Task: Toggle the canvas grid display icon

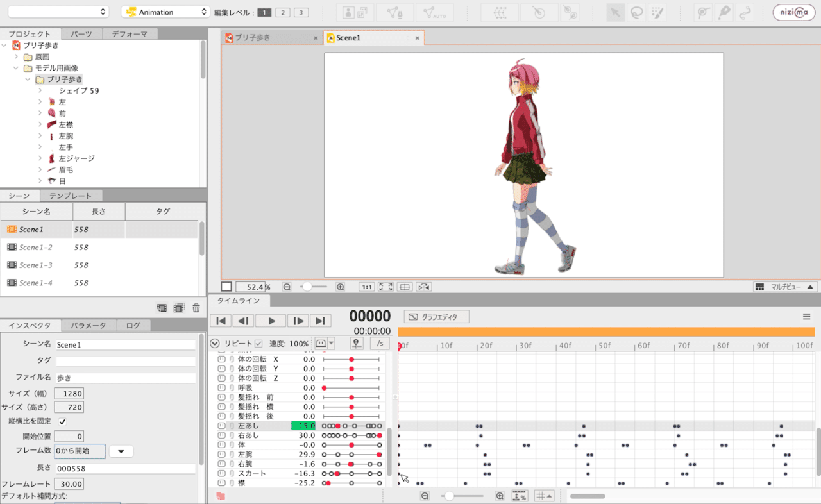Action: [404, 287]
